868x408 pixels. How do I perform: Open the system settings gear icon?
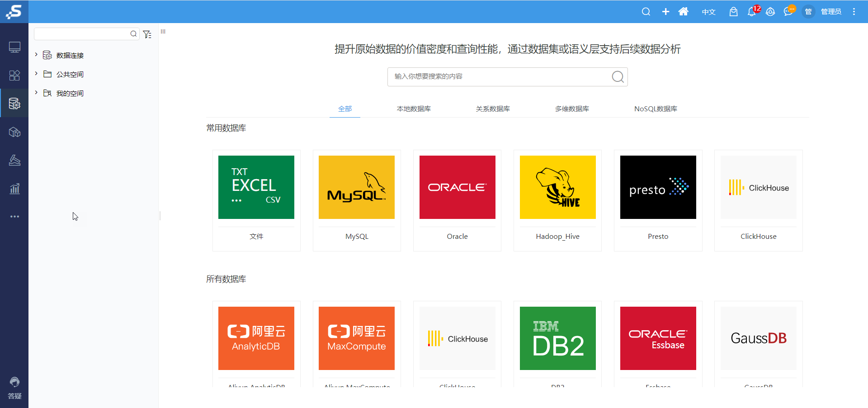coord(770,12)
